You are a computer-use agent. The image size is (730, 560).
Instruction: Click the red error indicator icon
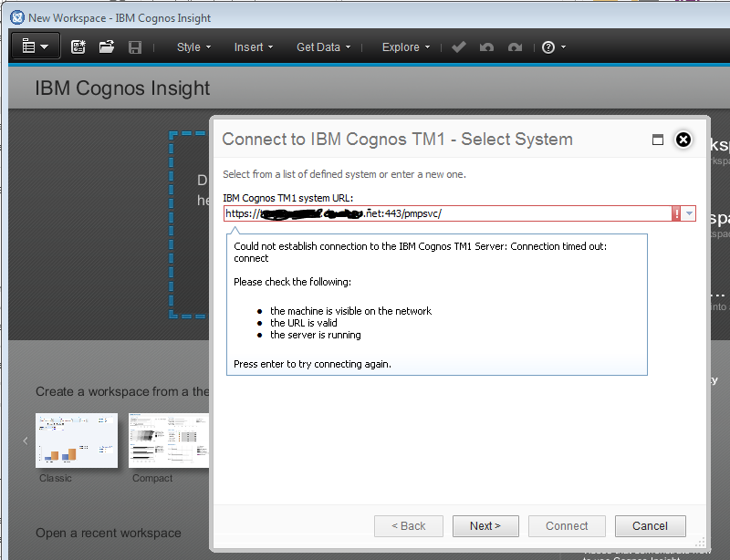[x=676, y=213]
